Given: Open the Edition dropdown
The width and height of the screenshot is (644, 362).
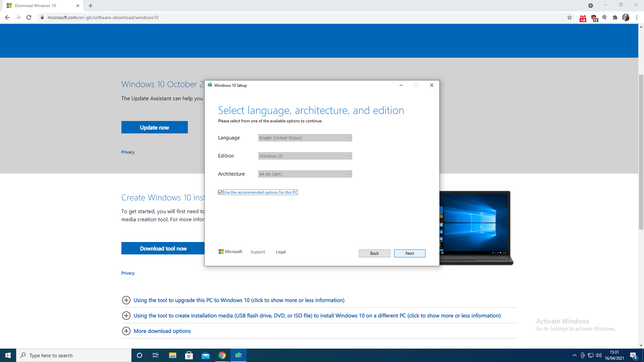Looking at the screenshot, I should 305,156.
